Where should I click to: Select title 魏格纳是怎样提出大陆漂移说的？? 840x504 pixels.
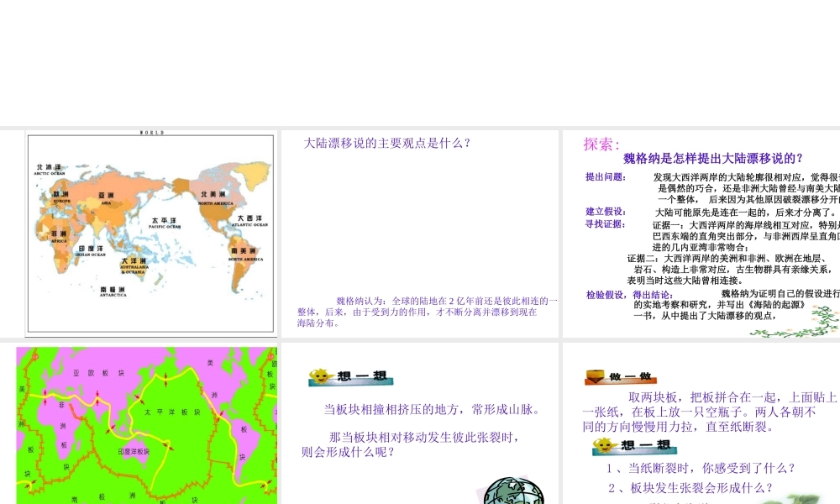tap(714, 159)
